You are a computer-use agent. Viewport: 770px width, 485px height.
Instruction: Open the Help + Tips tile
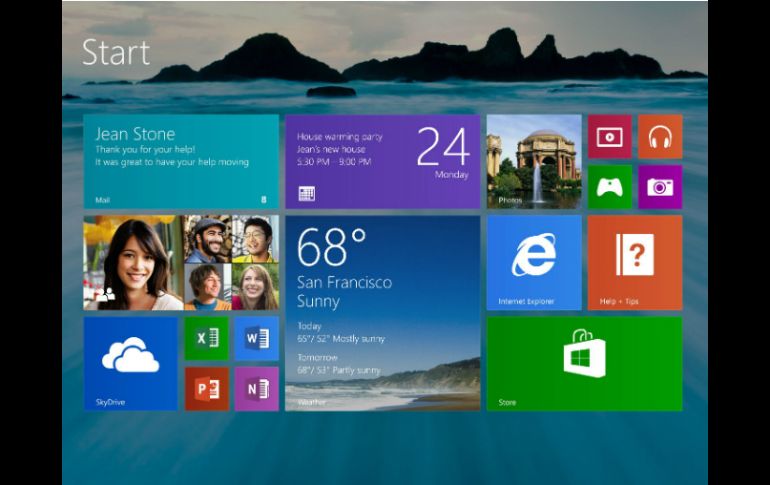634,261
